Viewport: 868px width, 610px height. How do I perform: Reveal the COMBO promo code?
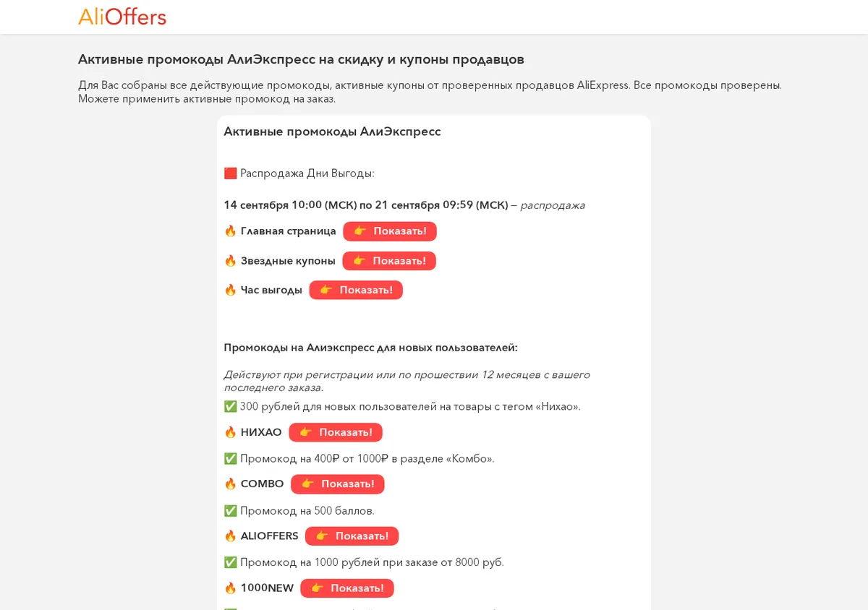338,484
